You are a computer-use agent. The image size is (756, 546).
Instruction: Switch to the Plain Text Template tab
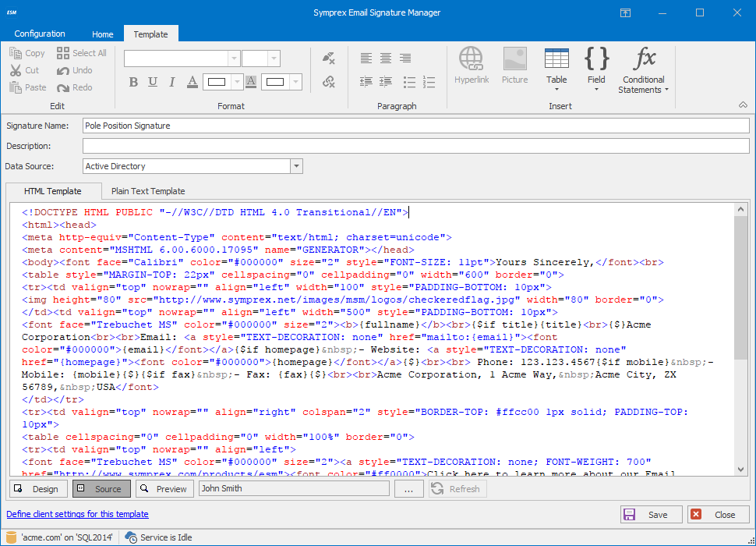(148, 191)
